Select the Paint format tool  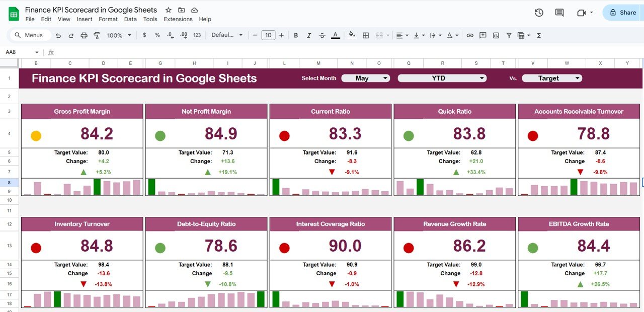click(97, 35)
